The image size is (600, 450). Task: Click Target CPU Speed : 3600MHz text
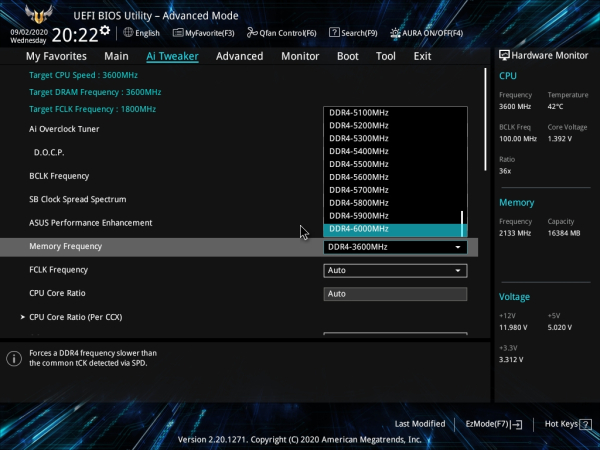click(x=83, y=75)
